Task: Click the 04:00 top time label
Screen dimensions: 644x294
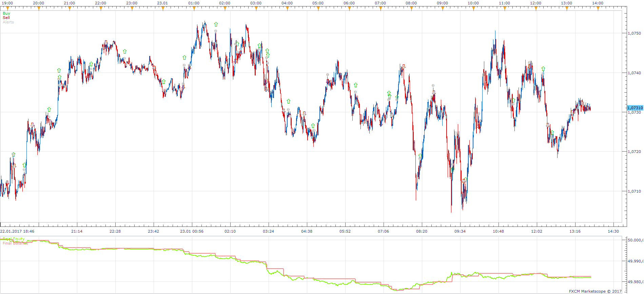Action: tap(287, 3)
